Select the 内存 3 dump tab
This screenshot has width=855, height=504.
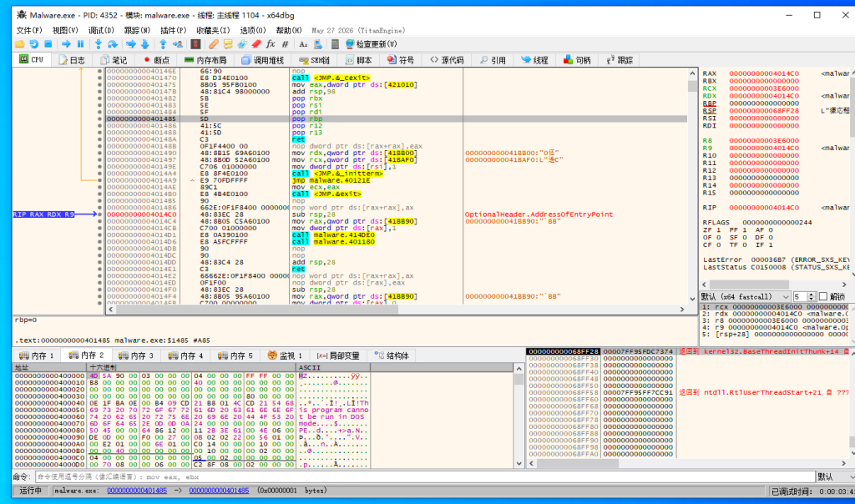[136, 355]
